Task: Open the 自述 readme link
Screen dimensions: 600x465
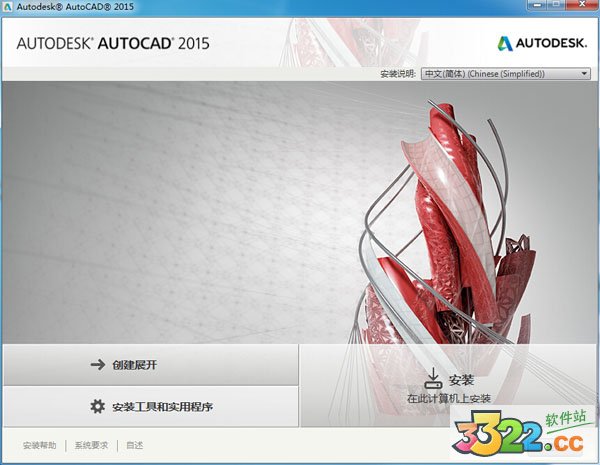Action: tap(135, 445)
